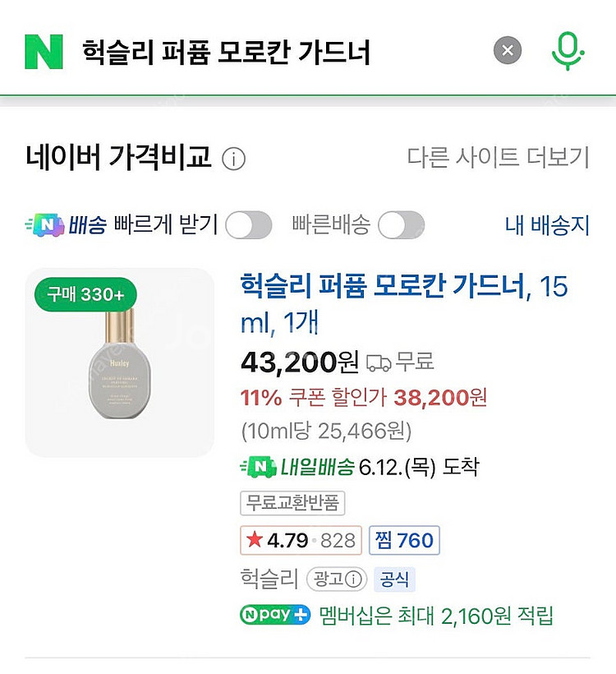The image size is (616, 674).
Task: Click the Naver N logo
Action: pyautogui.click(x=40, y=50)
